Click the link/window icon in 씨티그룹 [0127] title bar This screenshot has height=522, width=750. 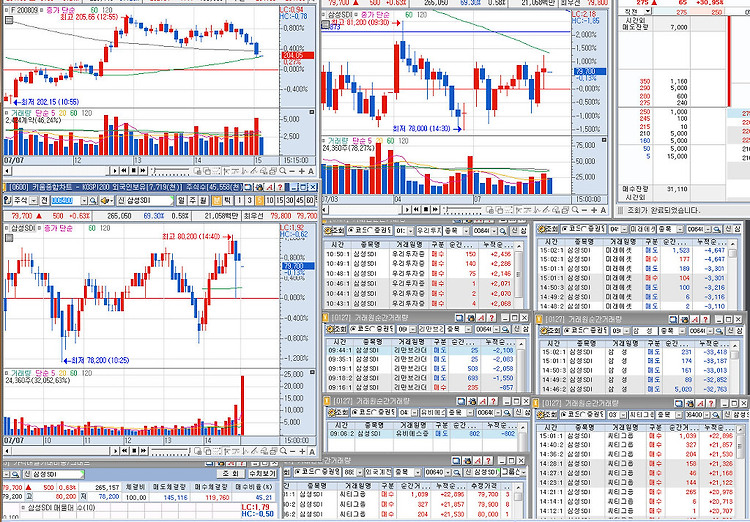coord(679,403)
